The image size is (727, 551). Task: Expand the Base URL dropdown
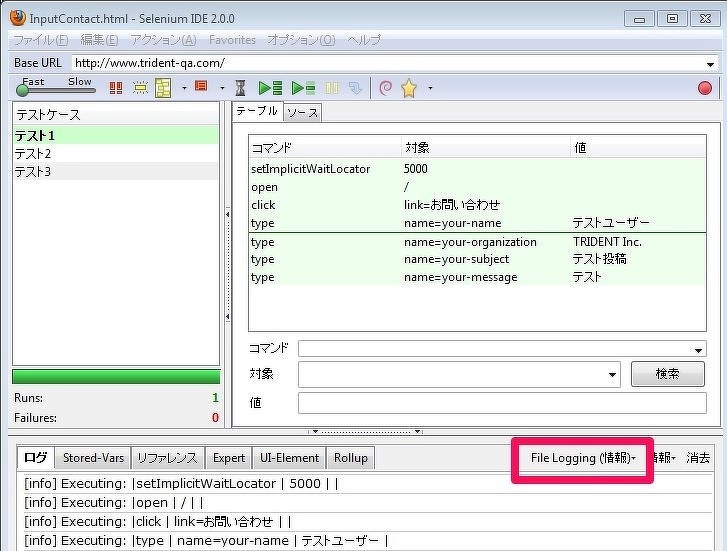pos(708,63)
